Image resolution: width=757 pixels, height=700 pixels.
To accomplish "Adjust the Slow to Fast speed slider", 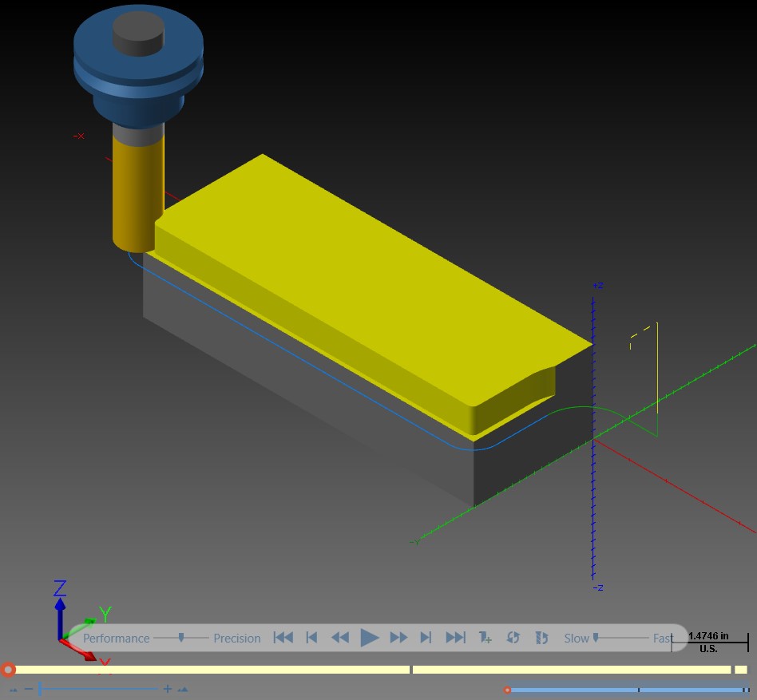I will pyautogui.click(x=596, y=638).
